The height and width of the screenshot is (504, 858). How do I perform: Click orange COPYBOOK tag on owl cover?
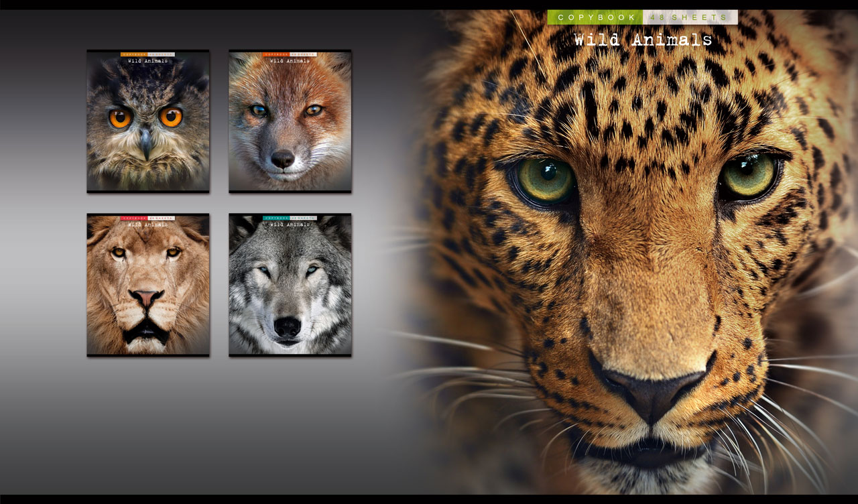(x=133, y=54)
